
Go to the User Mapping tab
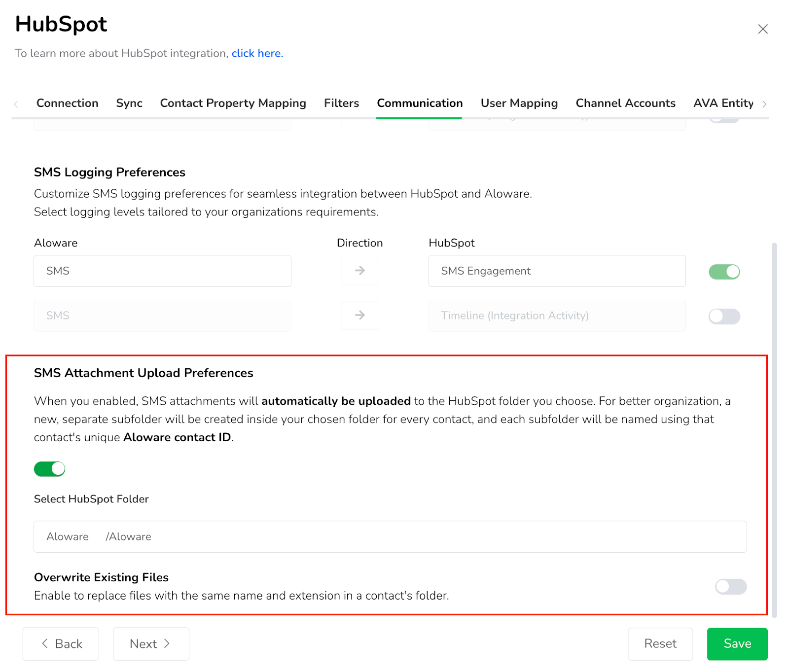[x=519, y=103]
